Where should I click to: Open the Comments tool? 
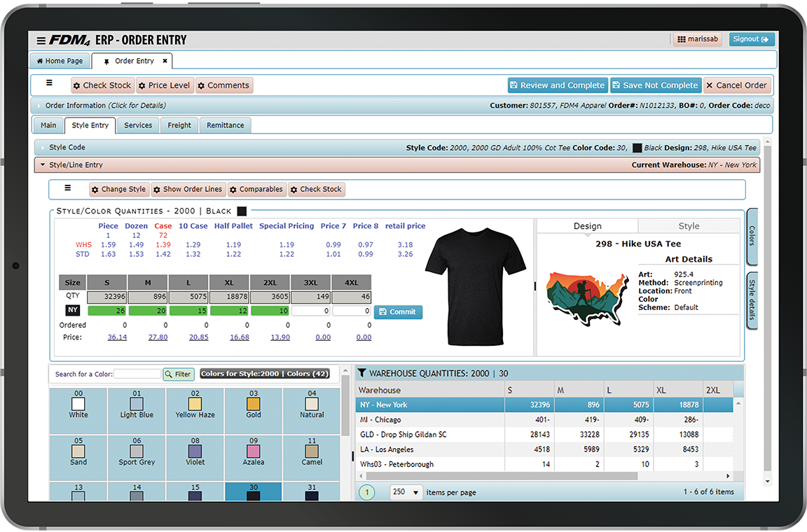click(223, 85)
